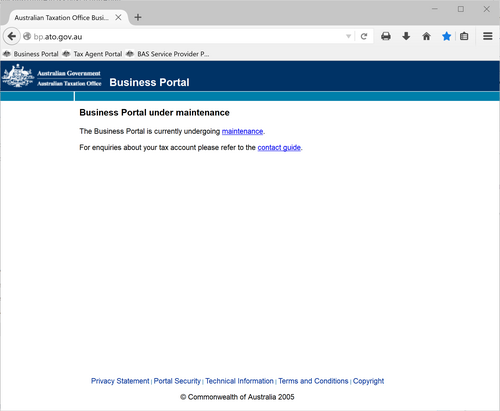Open the Portal Security footer link
The image size is (500, 411).
177,381
